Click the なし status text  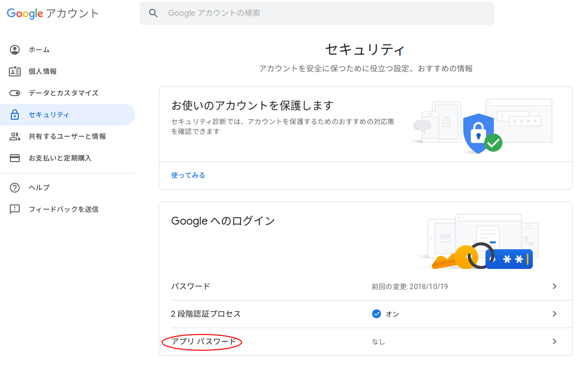click(x=379, y=342)
